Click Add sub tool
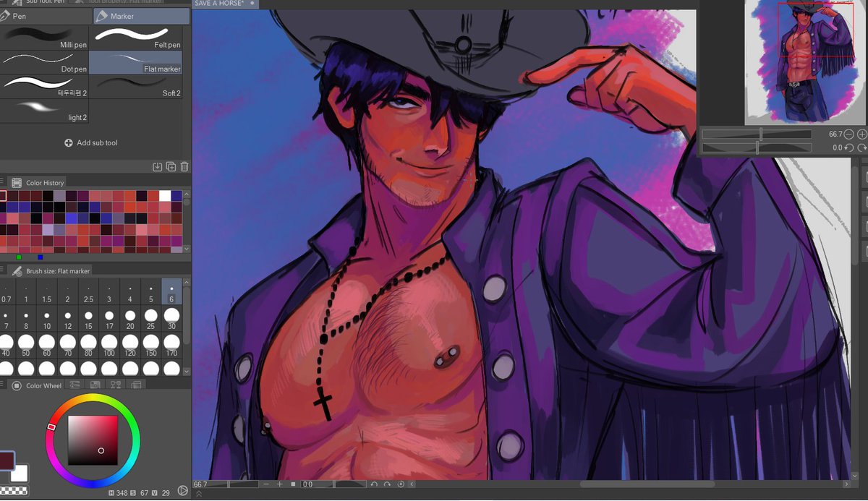The width and height of the screenshot is (868, 501). click(x=91, y=143)
